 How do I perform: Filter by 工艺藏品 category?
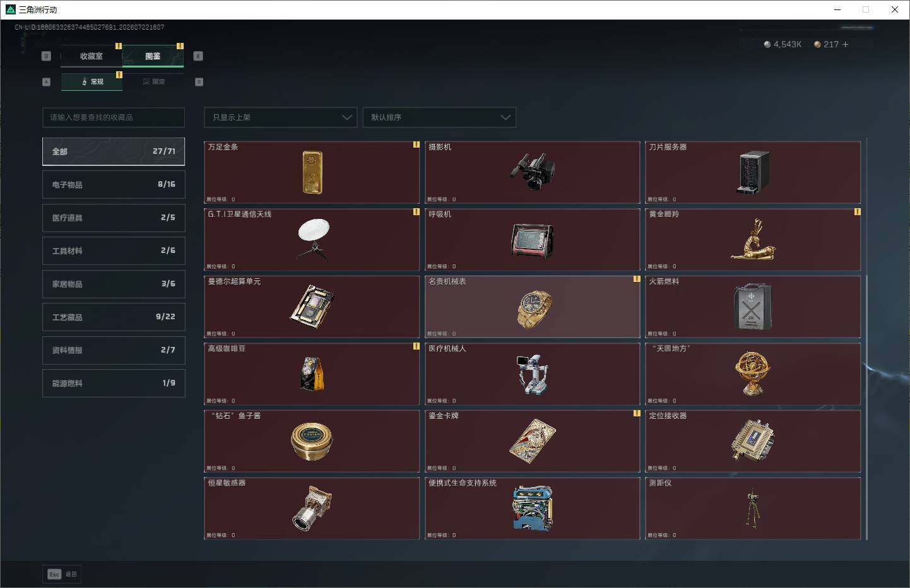pyautogui.click(x=114, y=317)
